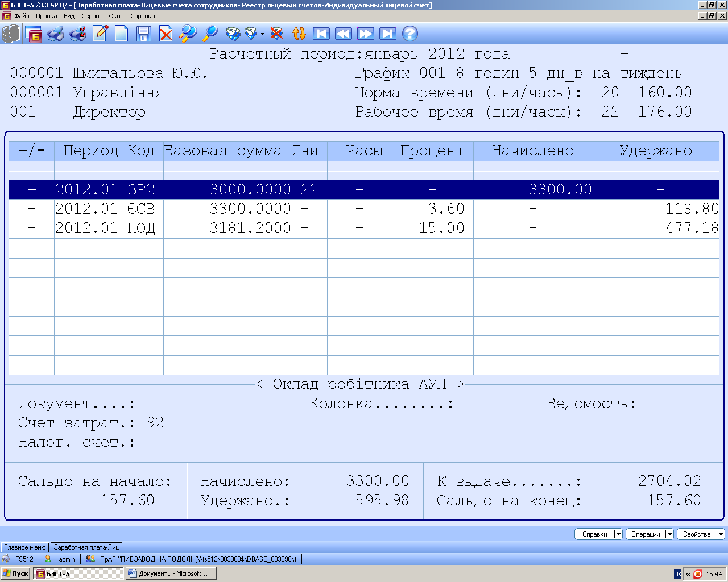Image resolution: width=728 pixels, height=582 pixels.
Task: Create a new blank record icon
Action: (x=121, y=34)
